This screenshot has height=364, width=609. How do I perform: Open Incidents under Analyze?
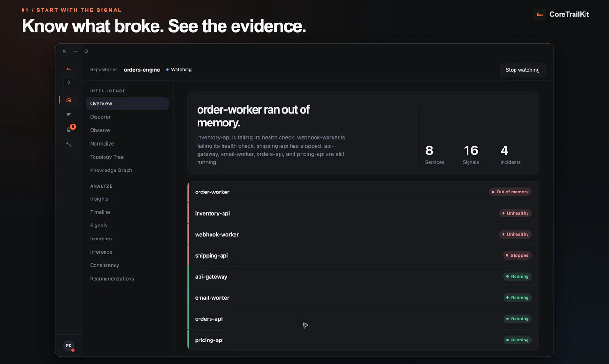pyautogui.click(x=128, y=239)
